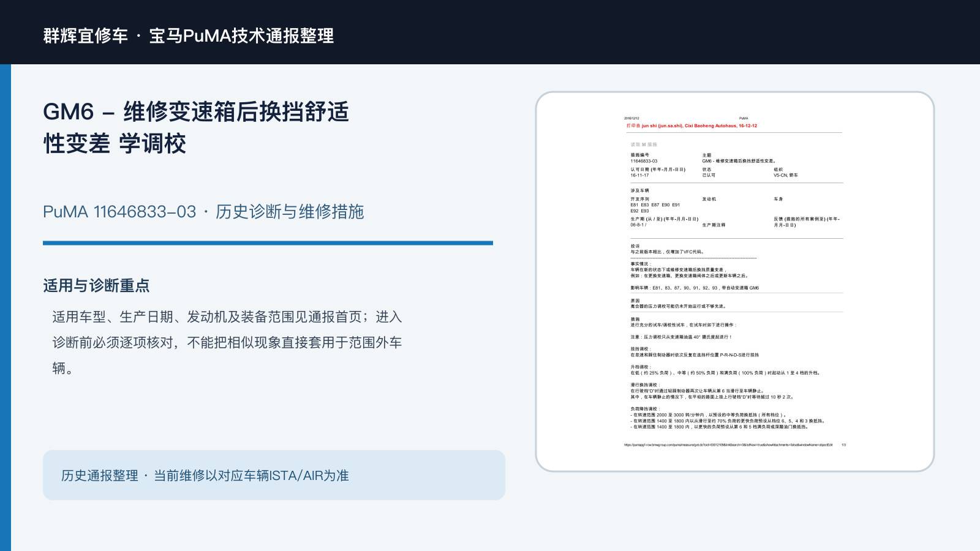The height and width of the screenshot is (551, 980).
Task: Click the blue vertical accent bar on left edge
Action: [x=6, y=307]
